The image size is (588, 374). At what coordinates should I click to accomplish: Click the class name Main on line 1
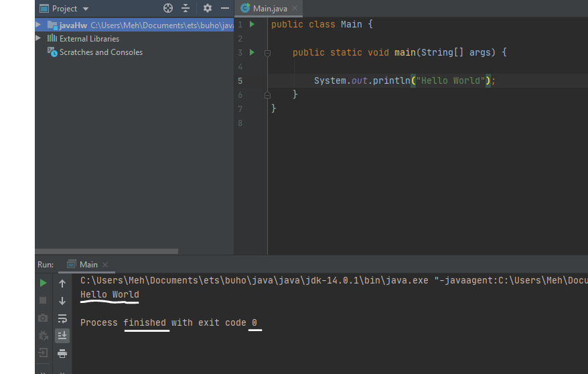(352, 24)
